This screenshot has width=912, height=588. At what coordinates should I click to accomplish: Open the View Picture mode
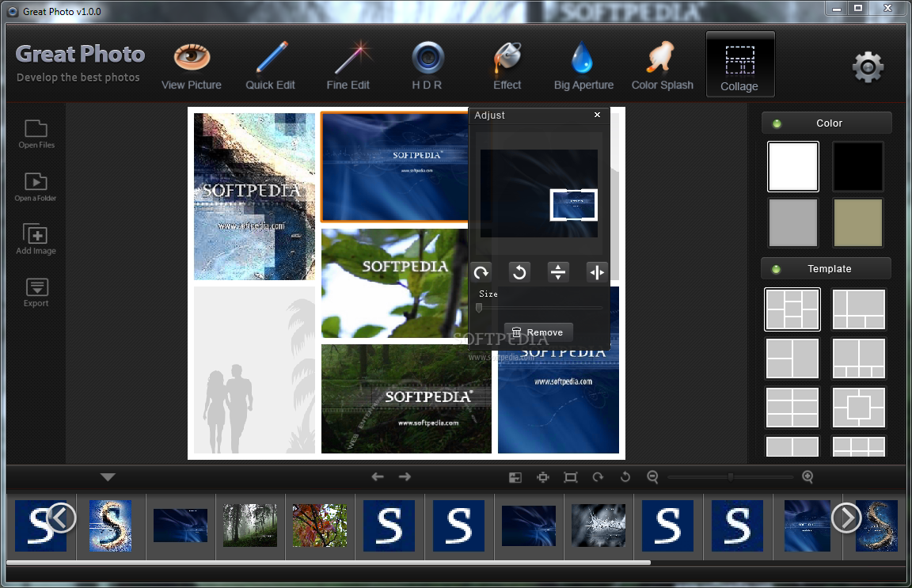tap(192, 66)
